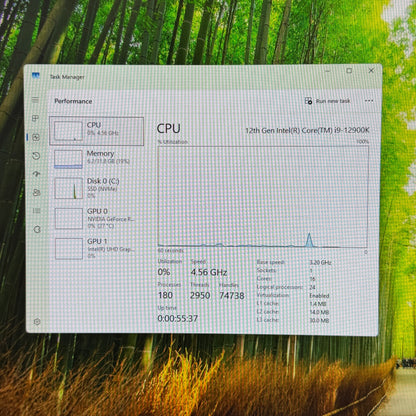Open Startup apps sidebar icon
416x416 pixels.
tap(37, 174)
